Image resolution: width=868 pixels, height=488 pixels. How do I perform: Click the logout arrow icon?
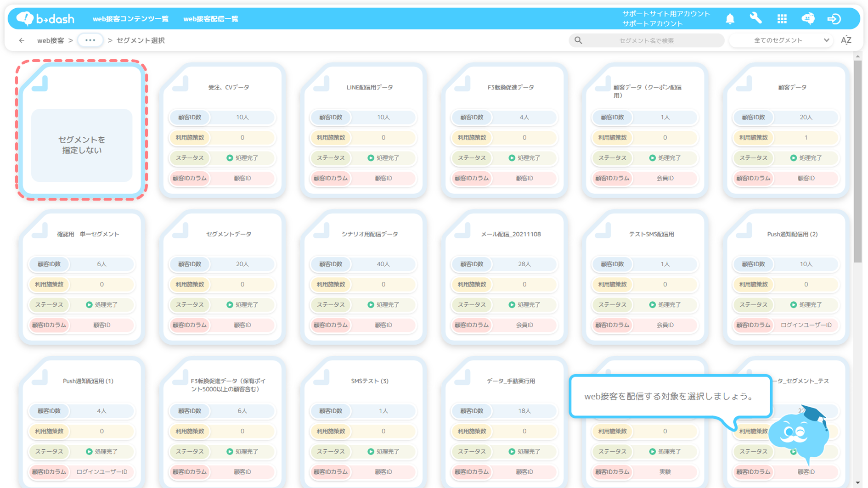pyautogui.click(x=834, y=19)
